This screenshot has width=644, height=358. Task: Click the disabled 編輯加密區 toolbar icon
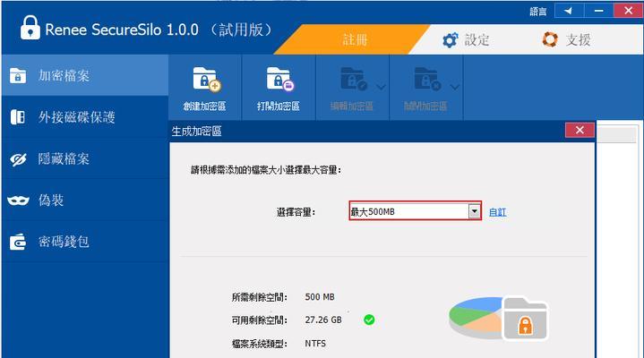[x=352, y=79]
